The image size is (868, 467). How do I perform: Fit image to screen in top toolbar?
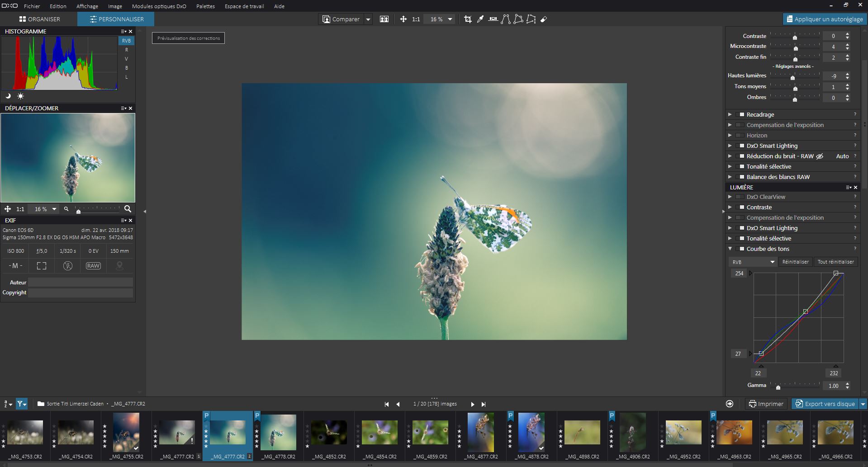click(403, 19)
